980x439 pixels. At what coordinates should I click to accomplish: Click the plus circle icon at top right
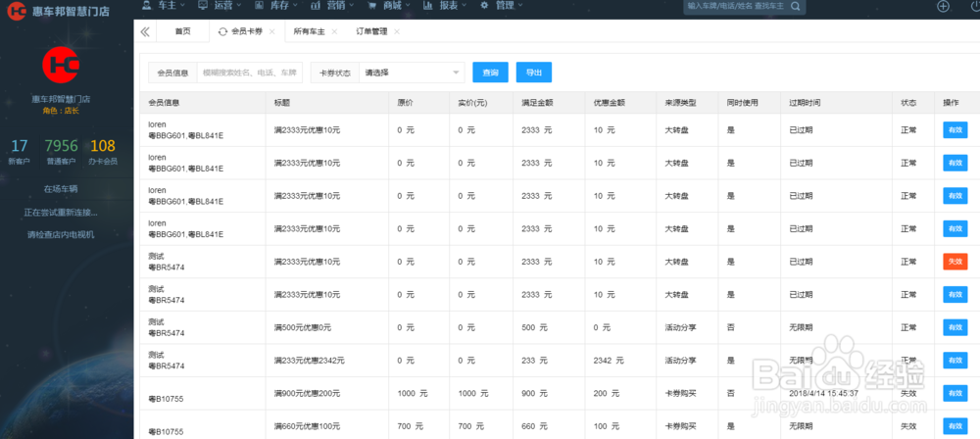click(x=943, y=6)
